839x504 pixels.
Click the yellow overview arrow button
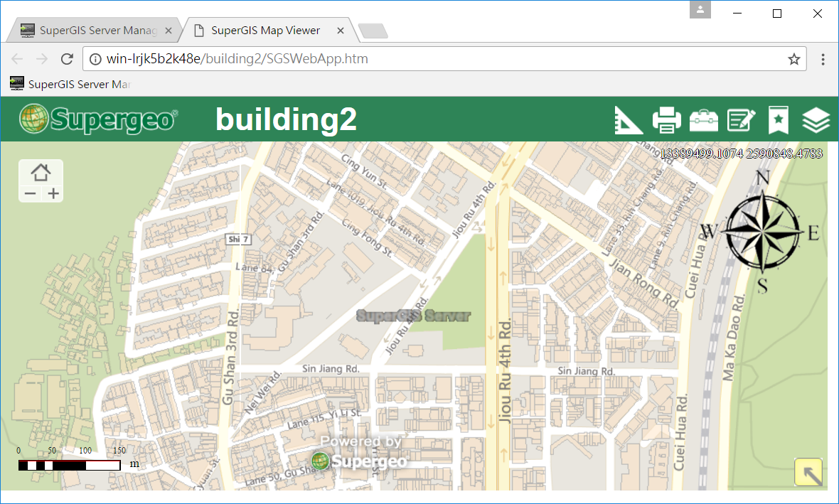(x=808, y=473)
